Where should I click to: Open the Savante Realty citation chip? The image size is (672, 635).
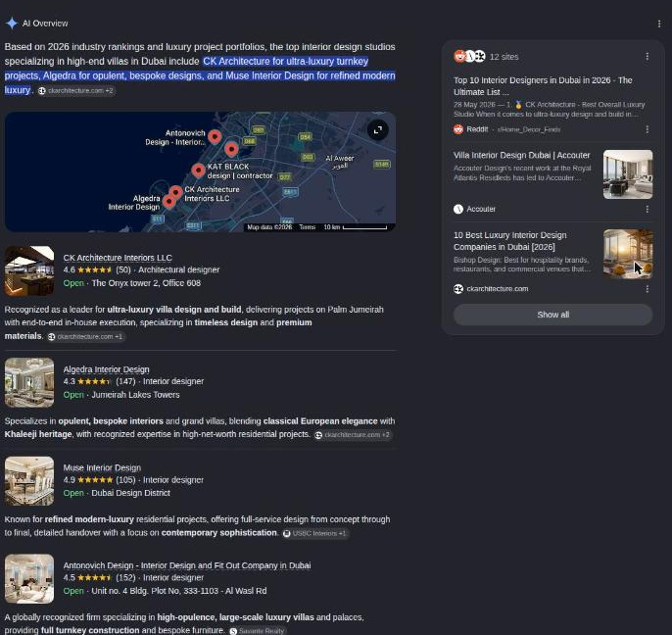[257, 631]
